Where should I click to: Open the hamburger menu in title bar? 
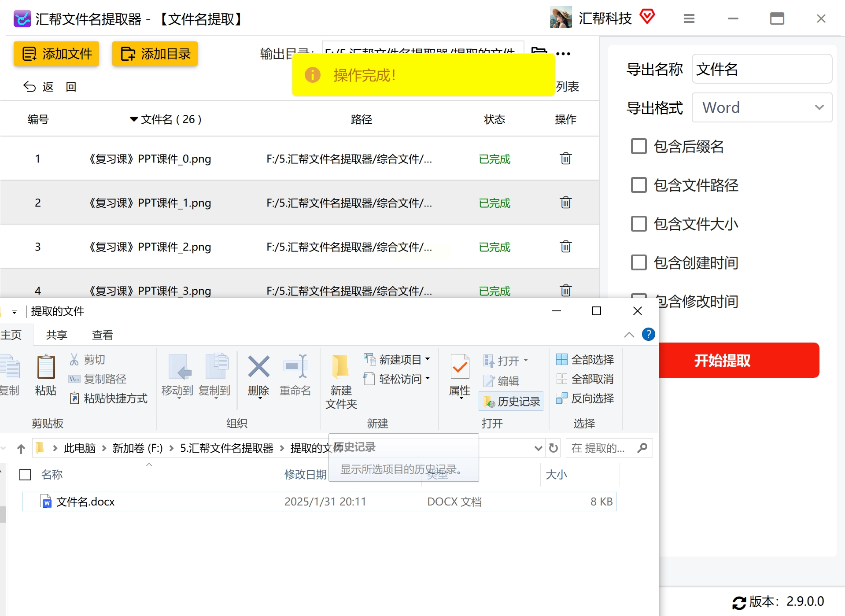[689, 18]
